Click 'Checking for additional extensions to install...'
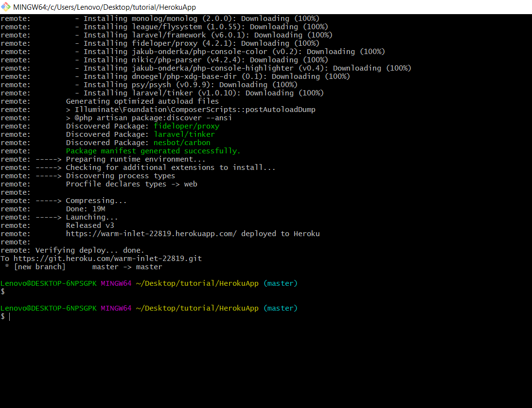532x408 pixels. (170, 167)
